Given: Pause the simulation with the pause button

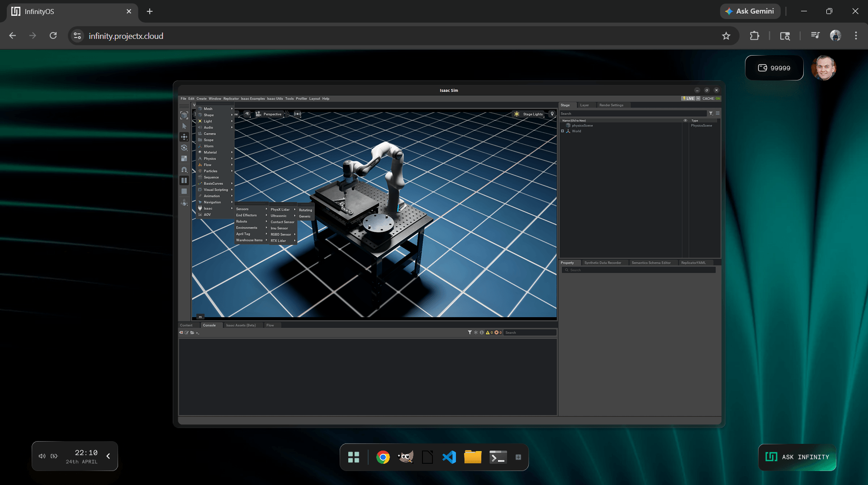Looking at the screenshot, I should (184, 180).
